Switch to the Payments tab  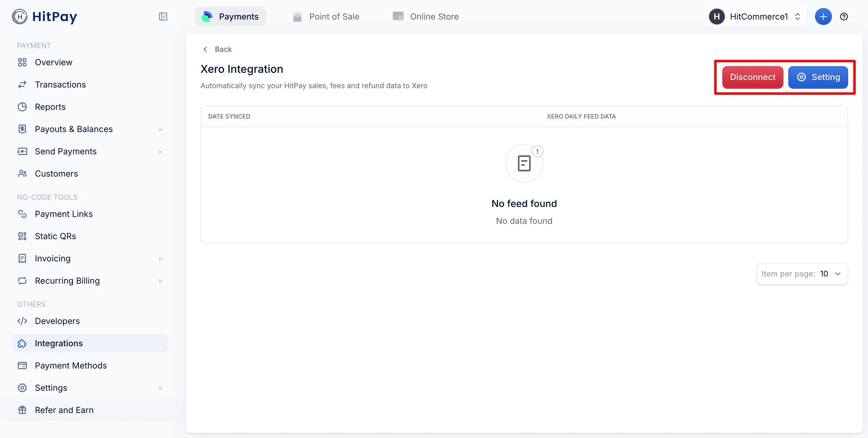pyautogui.click(x=231, y=17)
